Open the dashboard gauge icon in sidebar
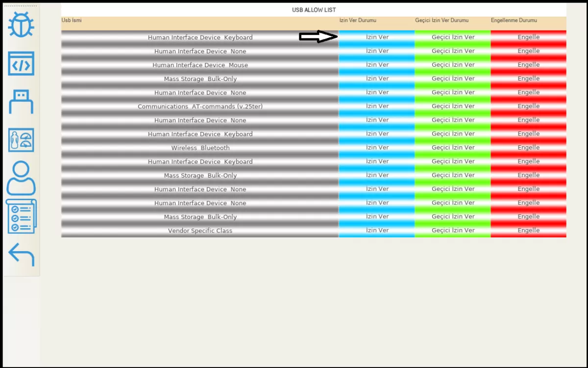588x368 pixels. pyautogui.click(x=21, y=140)
